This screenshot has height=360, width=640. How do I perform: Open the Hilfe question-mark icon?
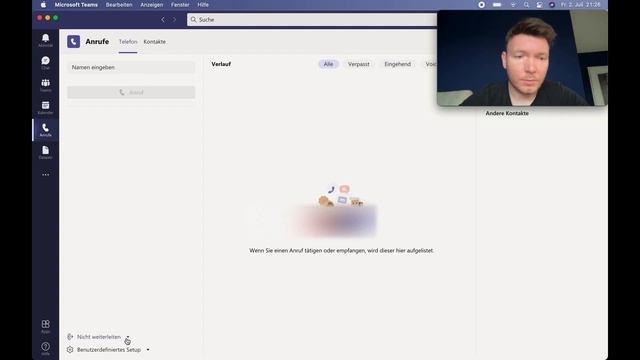pyautogui.click(x=45, y=348)
